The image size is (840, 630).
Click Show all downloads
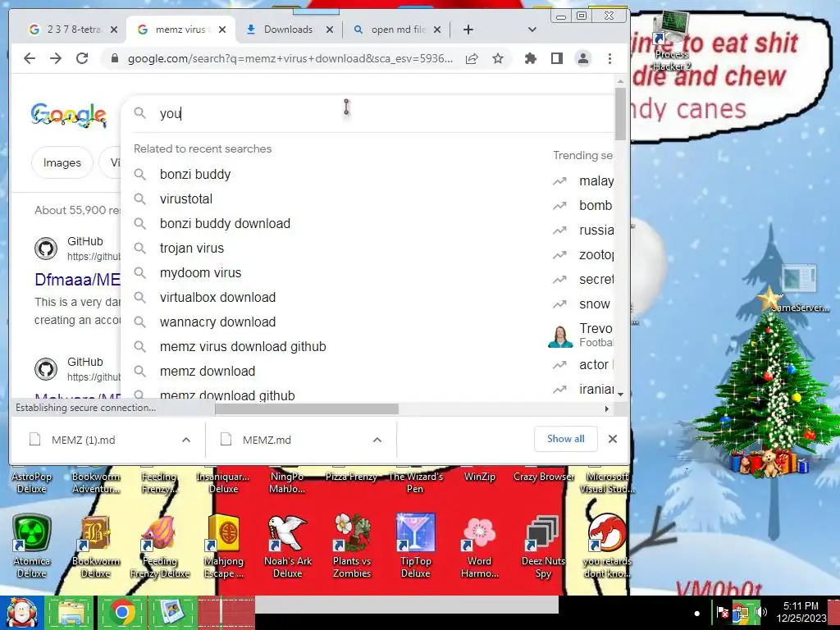tap(566, 439)
